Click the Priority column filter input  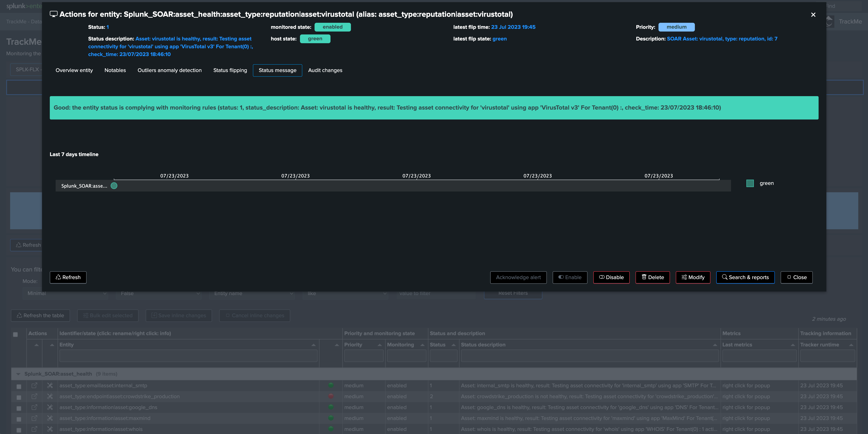pyautogui.click(x=364, y=356)
